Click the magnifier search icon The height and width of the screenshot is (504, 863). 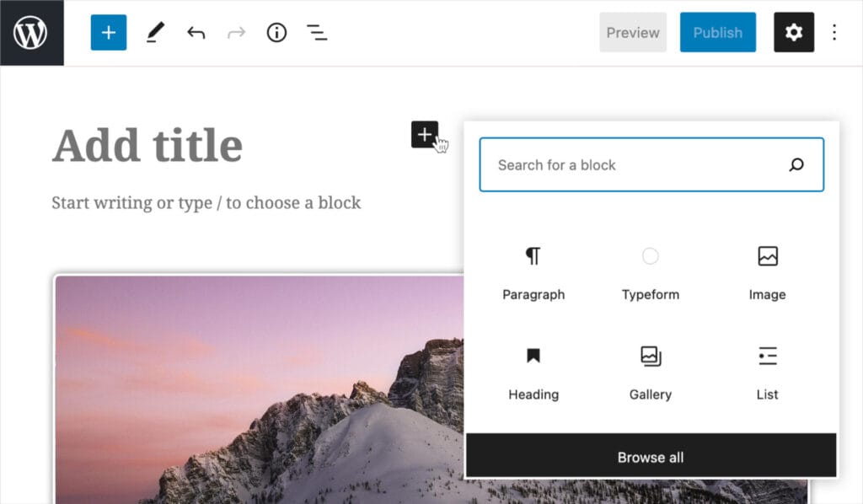[796, 165]
